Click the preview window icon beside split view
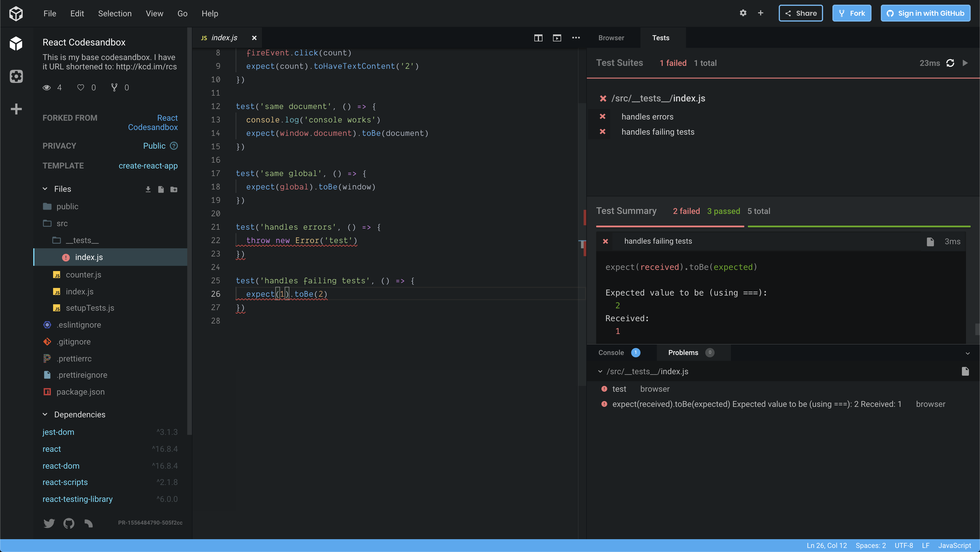980x552 pixels. tap(556, 38)
